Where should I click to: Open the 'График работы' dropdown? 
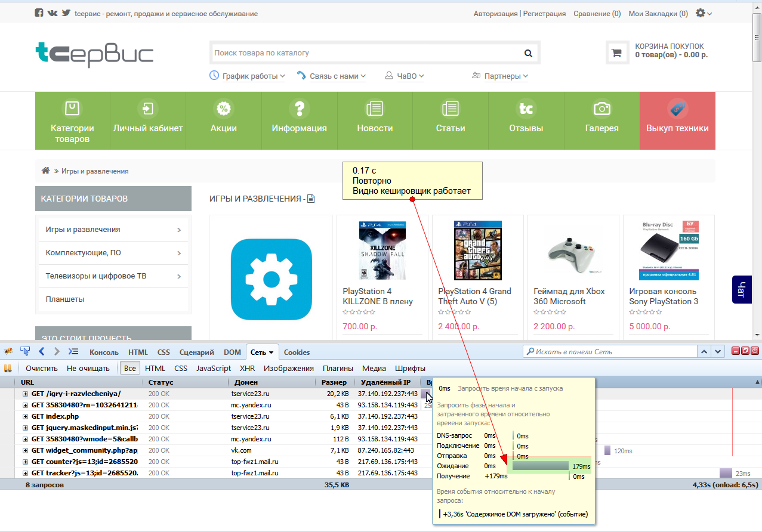248,76
